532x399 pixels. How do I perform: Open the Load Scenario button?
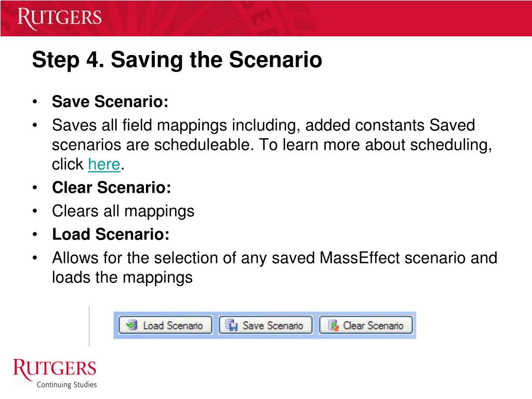click(x=165, y=325)
